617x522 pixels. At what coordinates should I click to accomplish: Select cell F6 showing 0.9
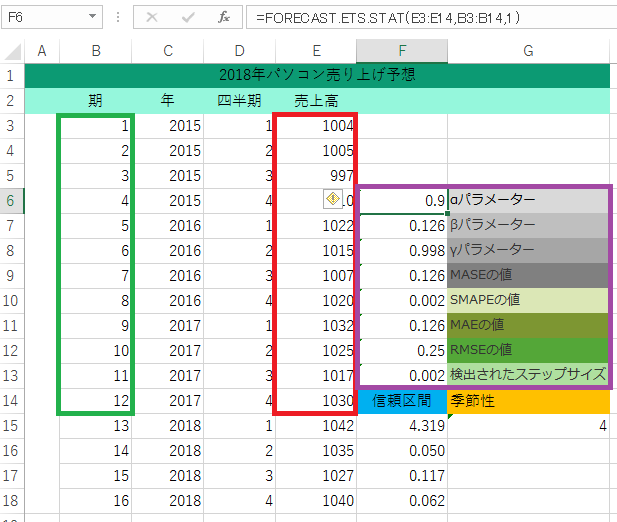coord(402,201)
